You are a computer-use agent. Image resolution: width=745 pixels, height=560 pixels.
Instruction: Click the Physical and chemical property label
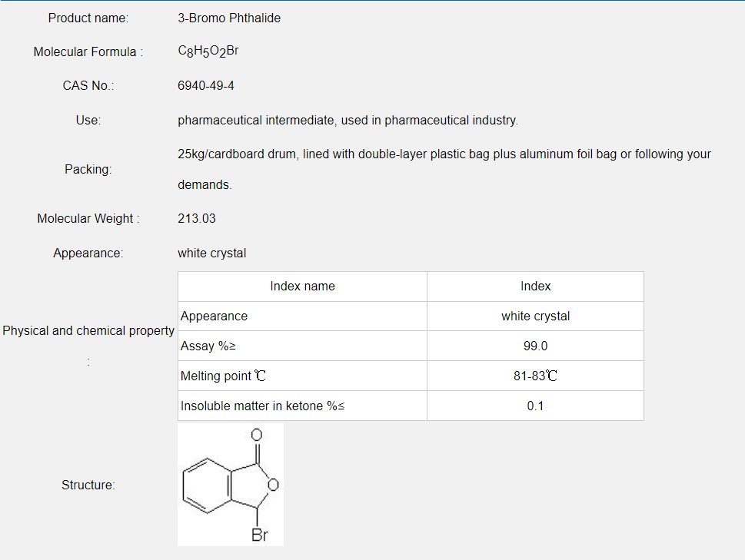pos(88,330)
